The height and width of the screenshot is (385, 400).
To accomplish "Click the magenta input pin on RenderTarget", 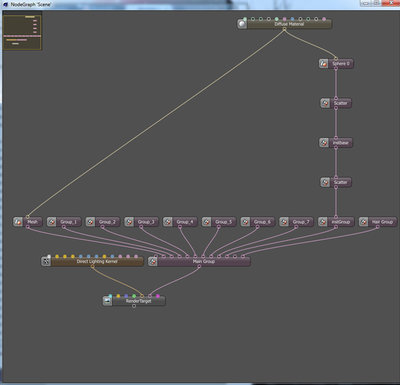I will point(158,296).
